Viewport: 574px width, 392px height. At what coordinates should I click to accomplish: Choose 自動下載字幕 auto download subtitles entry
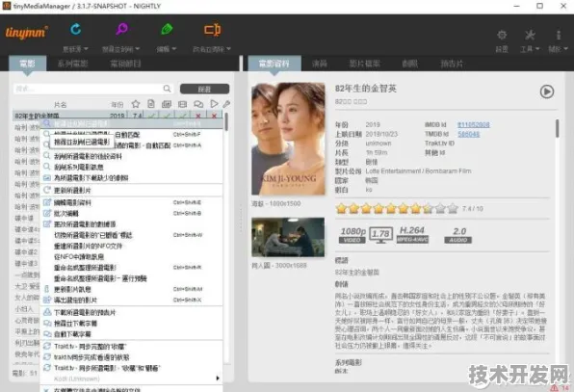pos(132,334)
